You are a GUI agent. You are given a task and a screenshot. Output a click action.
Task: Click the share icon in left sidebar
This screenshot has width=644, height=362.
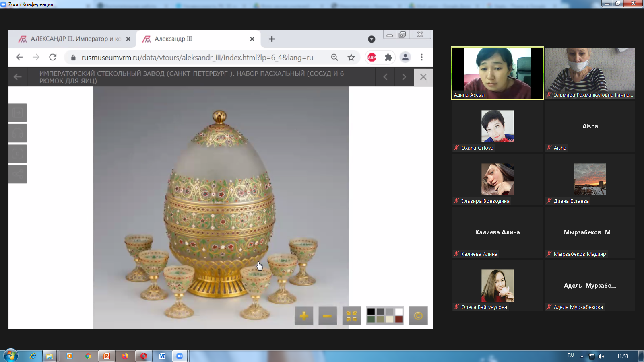click(18, 174)
